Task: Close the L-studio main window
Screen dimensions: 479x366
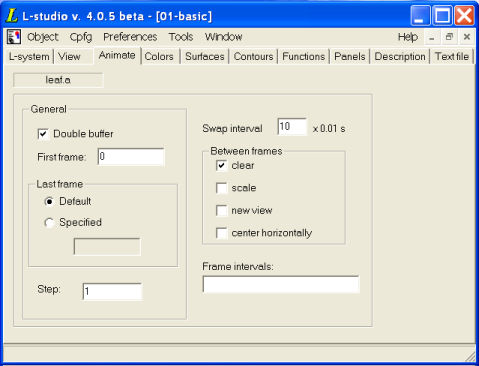Action: click(x=465, y=15)
